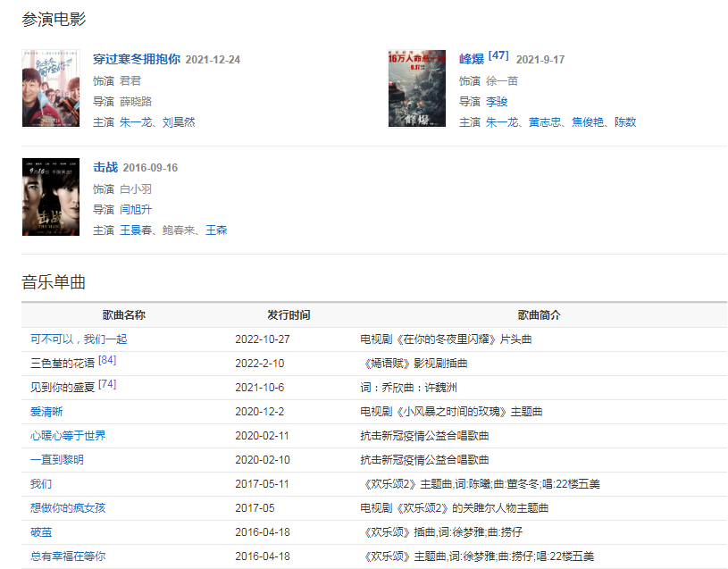
Task: Open reference [84] beside 三色堇的花语
Action: [107, 360]
